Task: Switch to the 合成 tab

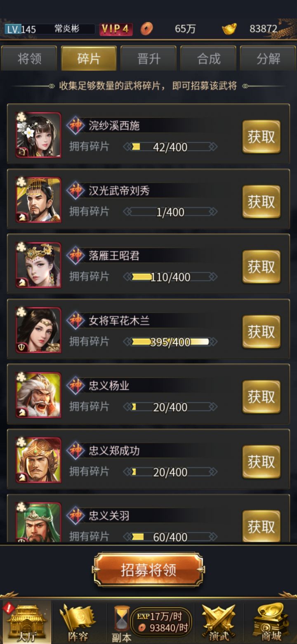Action: point(209,58)
